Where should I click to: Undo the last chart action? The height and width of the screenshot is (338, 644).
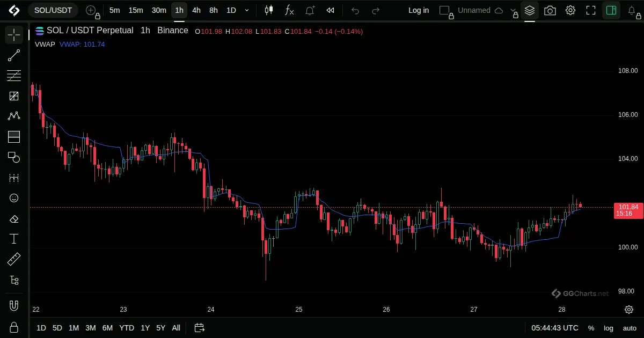[355, 10]
